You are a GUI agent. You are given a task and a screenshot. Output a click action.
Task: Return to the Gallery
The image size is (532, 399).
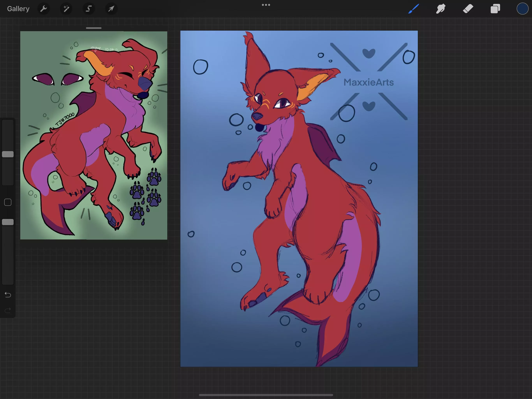[x=18, y=9]
